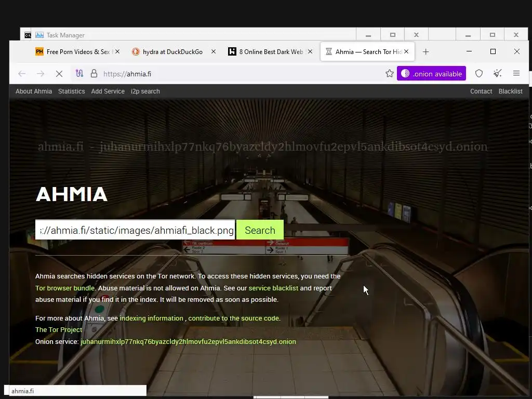Click the Task Manager window title
Viewport: 532px width, 399px height.
pos(65,35)
